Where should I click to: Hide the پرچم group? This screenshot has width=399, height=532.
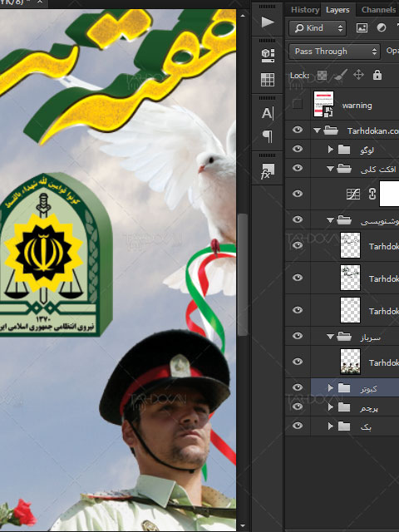point(298,406)
